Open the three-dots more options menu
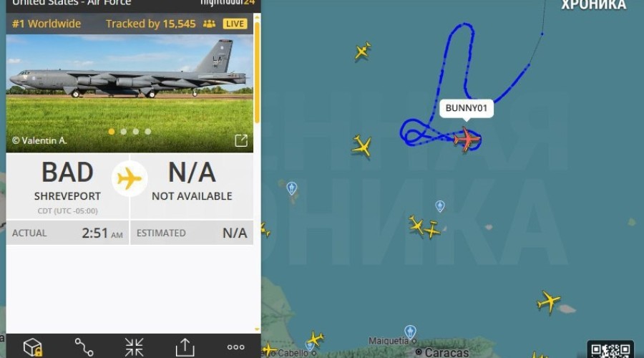 (x=235, y=347)
